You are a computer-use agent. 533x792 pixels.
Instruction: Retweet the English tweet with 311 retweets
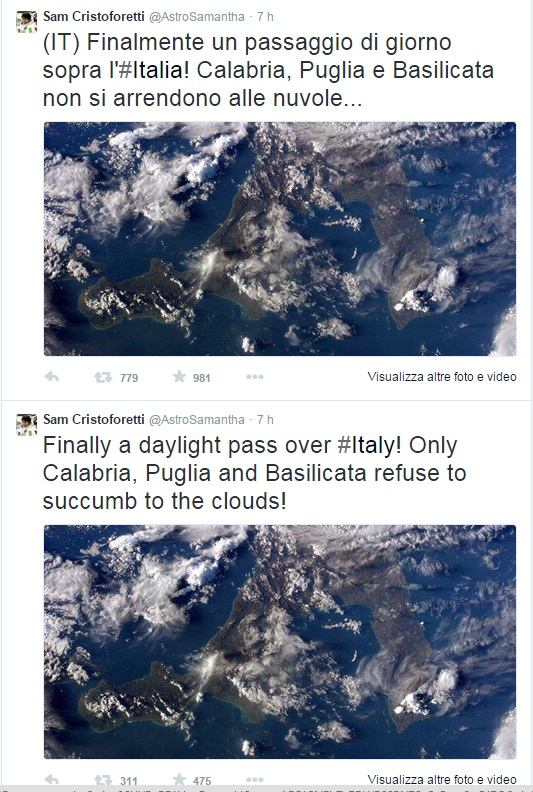pos(103,780)
